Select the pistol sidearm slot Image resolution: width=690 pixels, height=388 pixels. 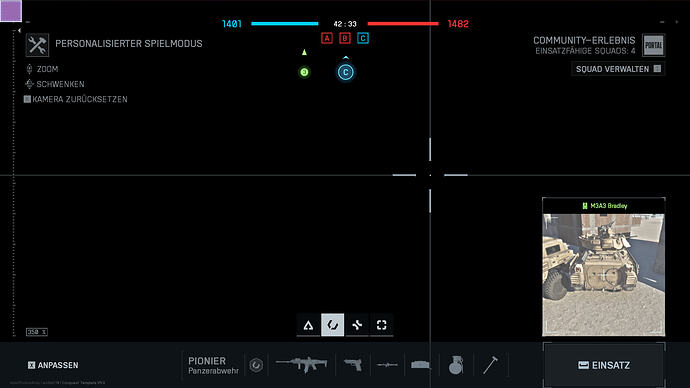[353, 365]
